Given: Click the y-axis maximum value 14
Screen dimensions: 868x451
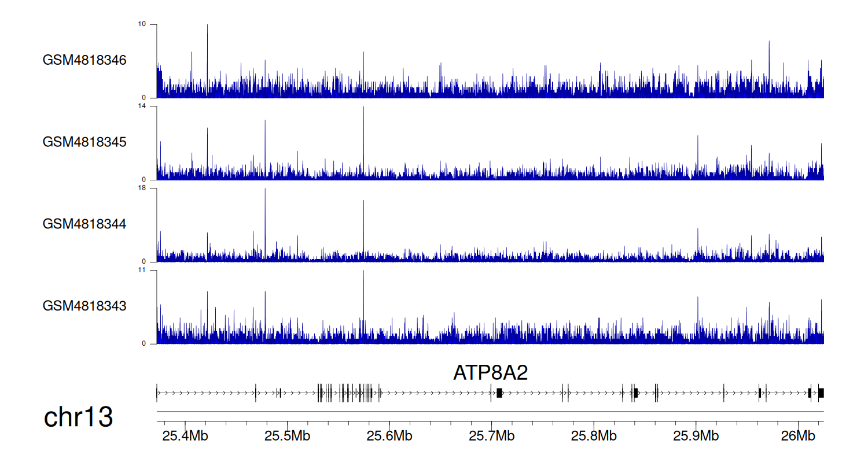Looking at the screenshot, I should pos(142,106).
